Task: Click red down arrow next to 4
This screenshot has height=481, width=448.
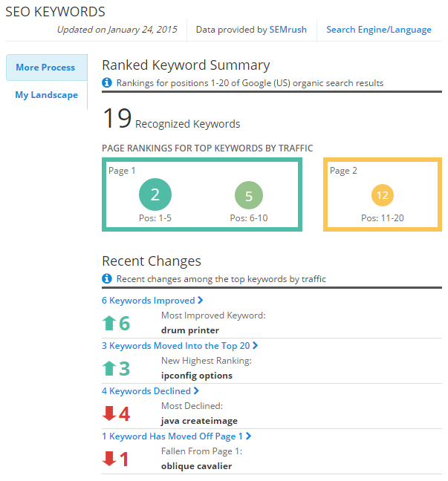Action: (109, 413)
